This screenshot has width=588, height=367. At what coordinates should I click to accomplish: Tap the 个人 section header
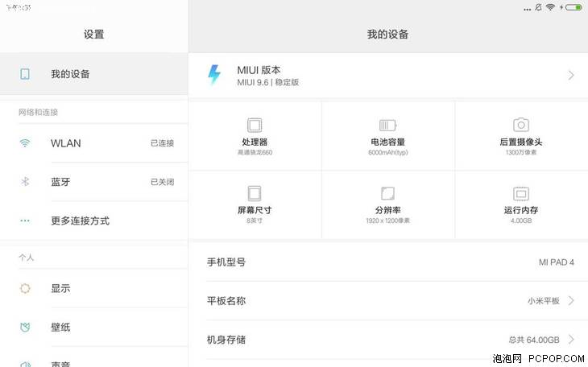tap(27, 258)
